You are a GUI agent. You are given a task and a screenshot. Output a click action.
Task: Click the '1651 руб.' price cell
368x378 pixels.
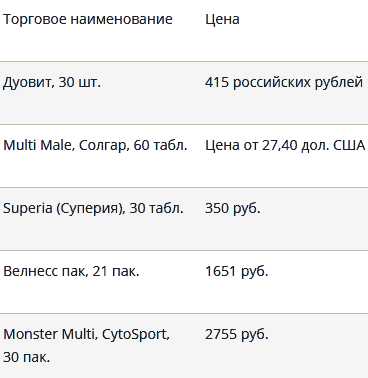237,271
